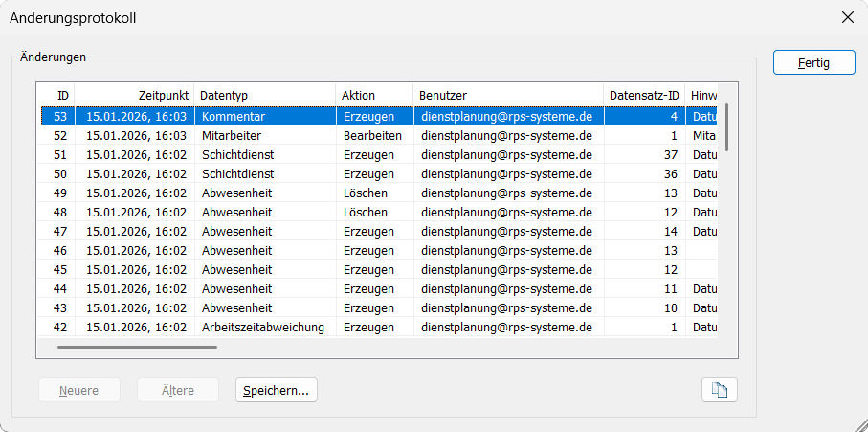This screenshot has width=868, height=432.
Task: Click the Datentyp column header
Action: [x=265, y=95]
